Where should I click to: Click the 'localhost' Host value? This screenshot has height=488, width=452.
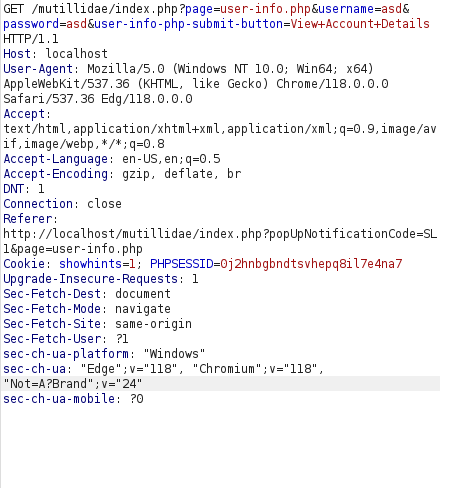coord(77,54)
